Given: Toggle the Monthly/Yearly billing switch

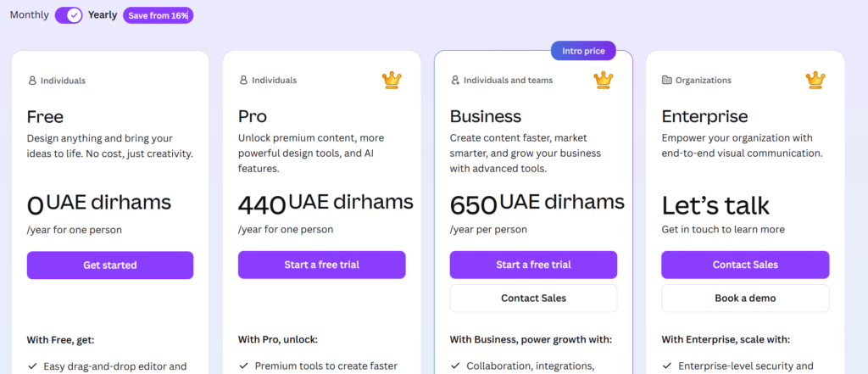Looking at the screenshot, I should 69,15.
